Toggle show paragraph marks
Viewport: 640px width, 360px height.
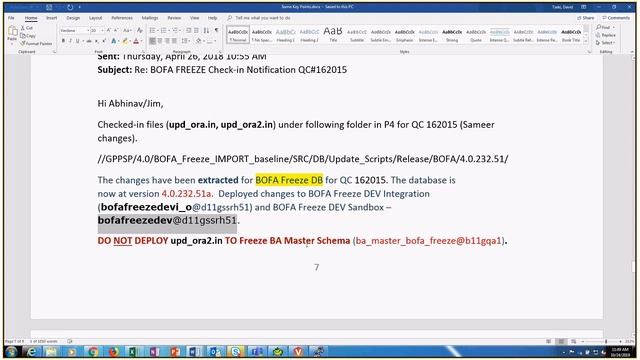[x=216, y=31]
